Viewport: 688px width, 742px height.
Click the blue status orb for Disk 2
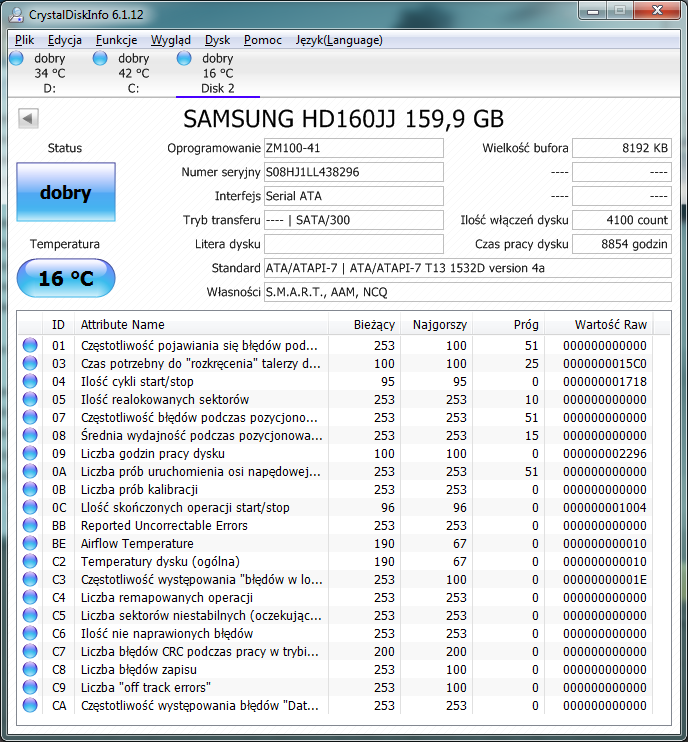point(184,58)
